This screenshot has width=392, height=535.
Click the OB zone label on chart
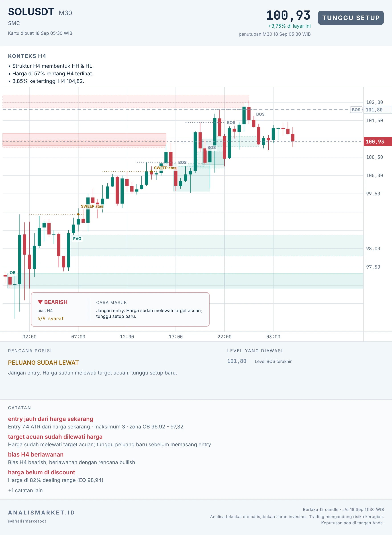tap(12, 273)
